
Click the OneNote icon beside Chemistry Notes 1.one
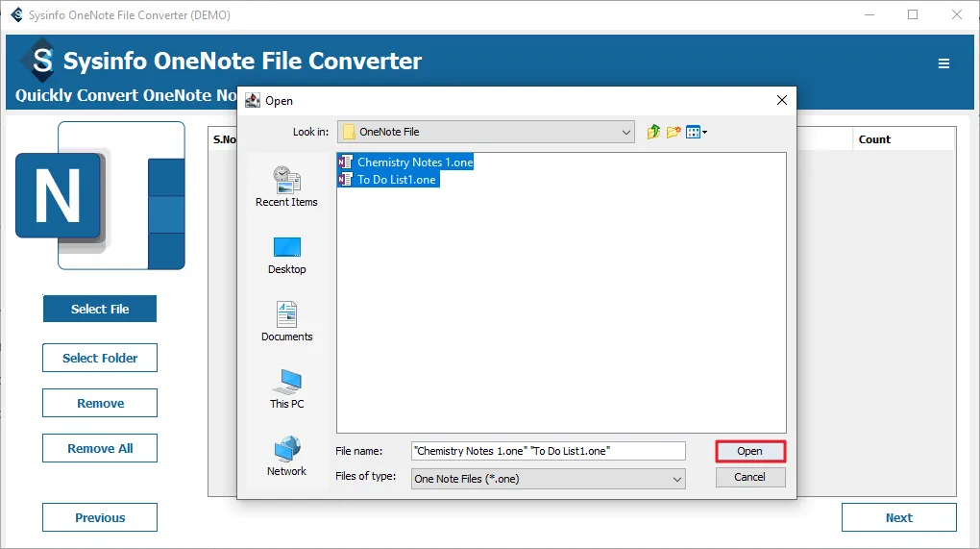(x=345, y=162)
